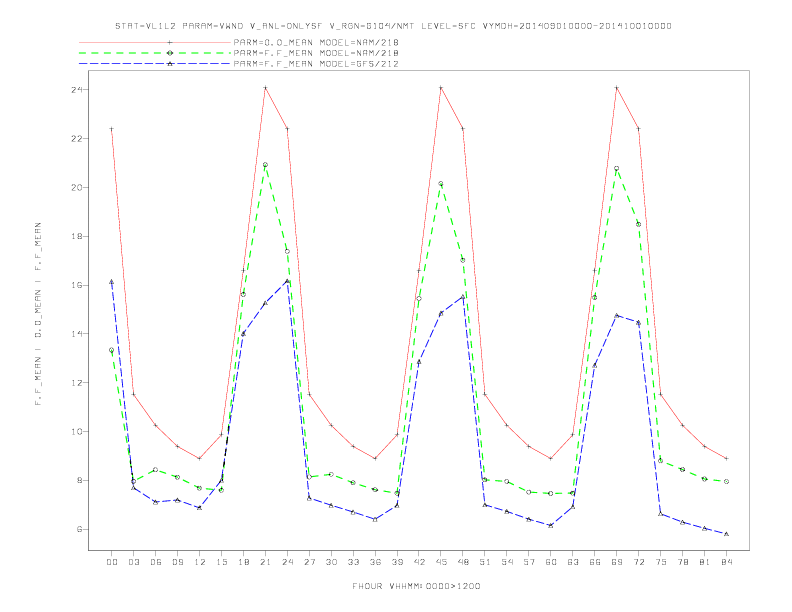Viewport: 792px width, 612px height.
Task: Click x-axis tick label 06
Action: pyautogui.click(x=156, y=562)
